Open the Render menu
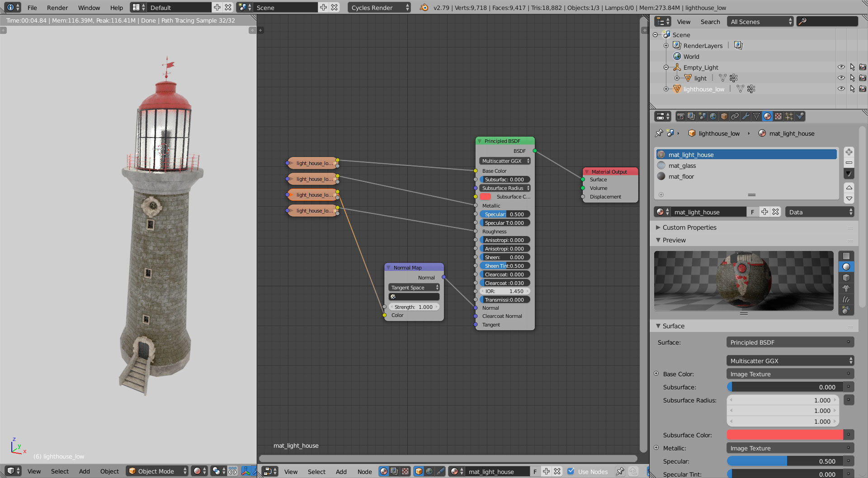This screenshot has width=868, height=478. pos(57,8)
